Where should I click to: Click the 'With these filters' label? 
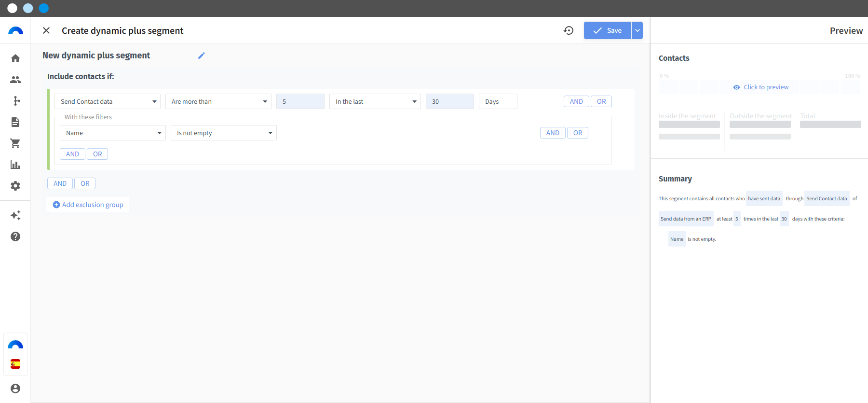pyautogui.click(x=88, y=117)
